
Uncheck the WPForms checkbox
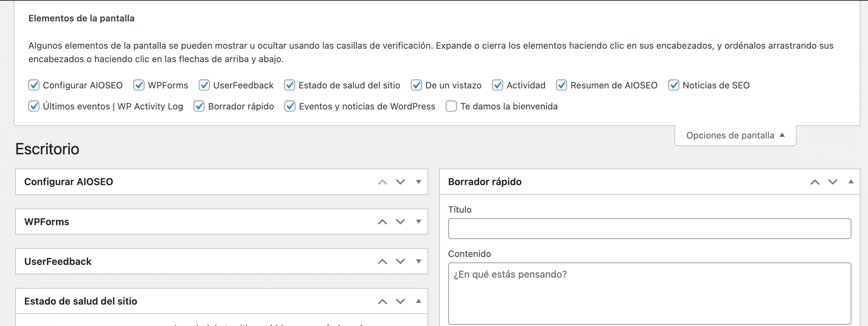[139, 85]
